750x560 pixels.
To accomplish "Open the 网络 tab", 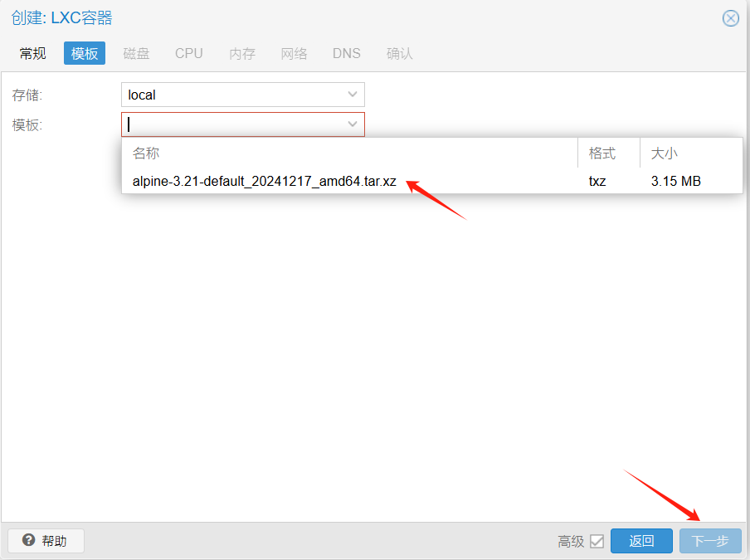I will click(295, 53).
